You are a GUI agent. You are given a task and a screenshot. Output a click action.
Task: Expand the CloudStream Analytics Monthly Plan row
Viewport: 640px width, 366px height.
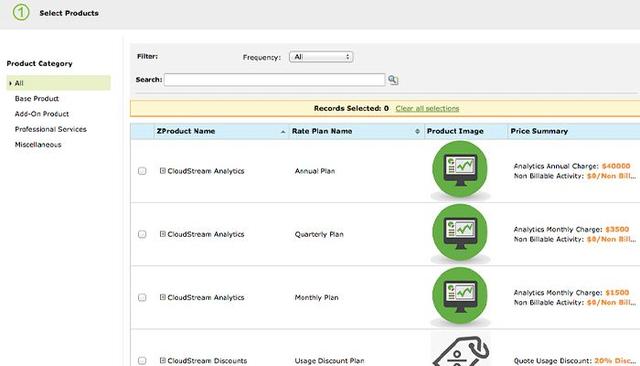tap(162, 297)
